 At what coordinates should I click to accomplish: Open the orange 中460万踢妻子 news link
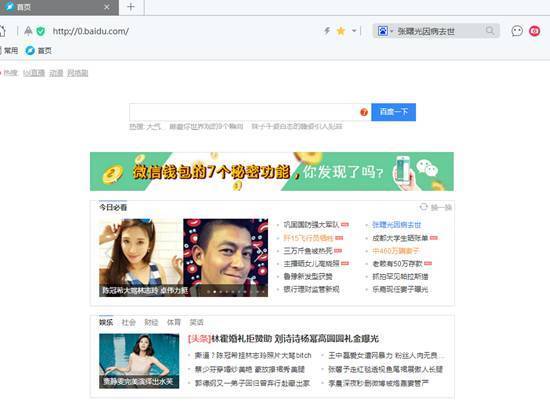(396, 251)
